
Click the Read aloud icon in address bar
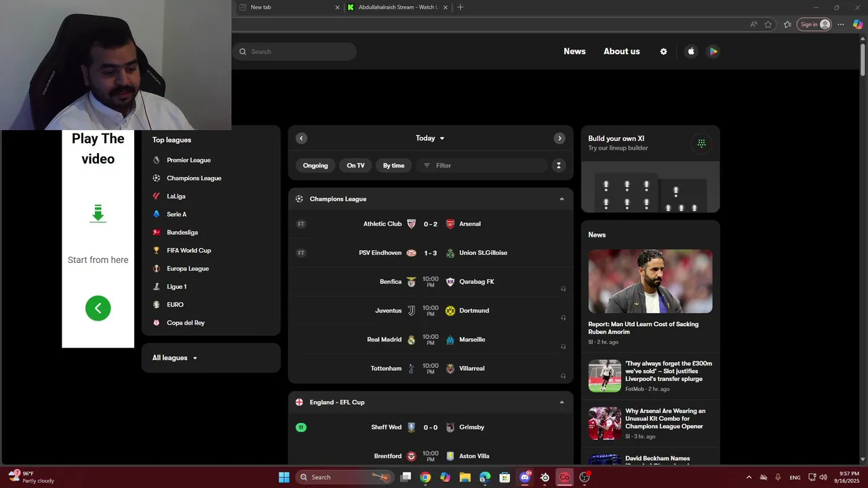point(753,24)
